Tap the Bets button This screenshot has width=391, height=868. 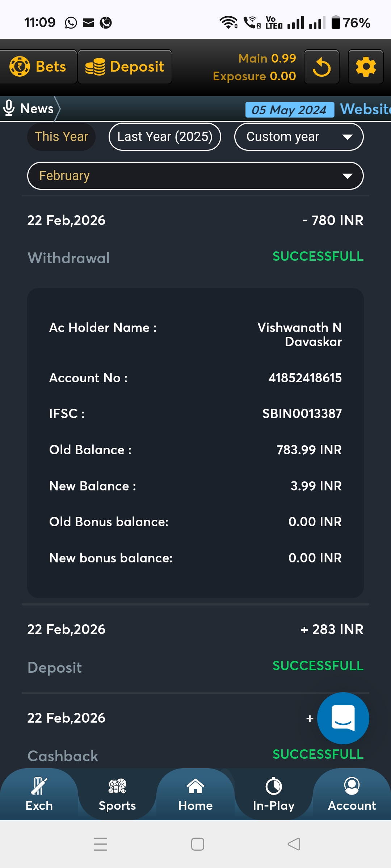click(x=38, y=67)
